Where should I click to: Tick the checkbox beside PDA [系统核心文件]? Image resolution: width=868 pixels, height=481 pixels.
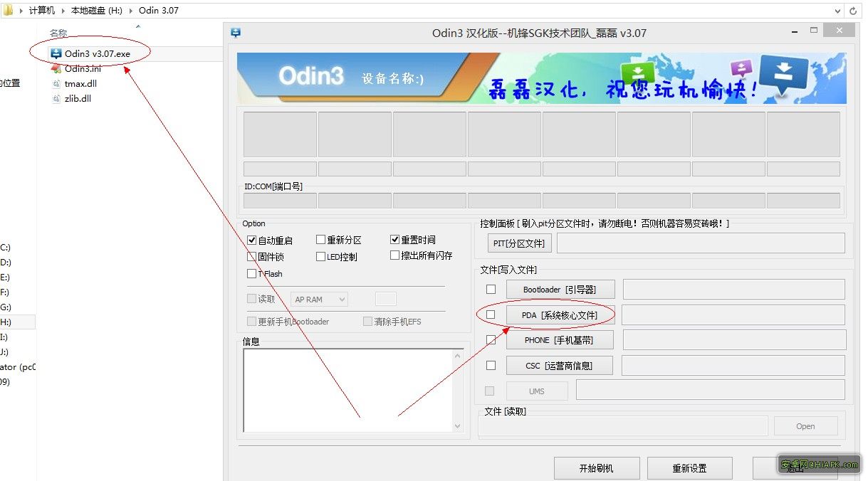(x=491, y=314)
